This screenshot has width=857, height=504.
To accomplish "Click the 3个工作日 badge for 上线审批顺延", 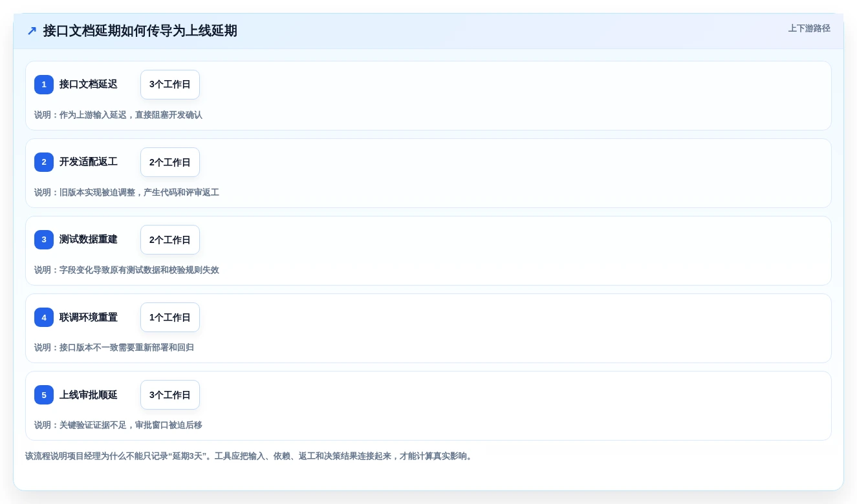I will point(170,395).
